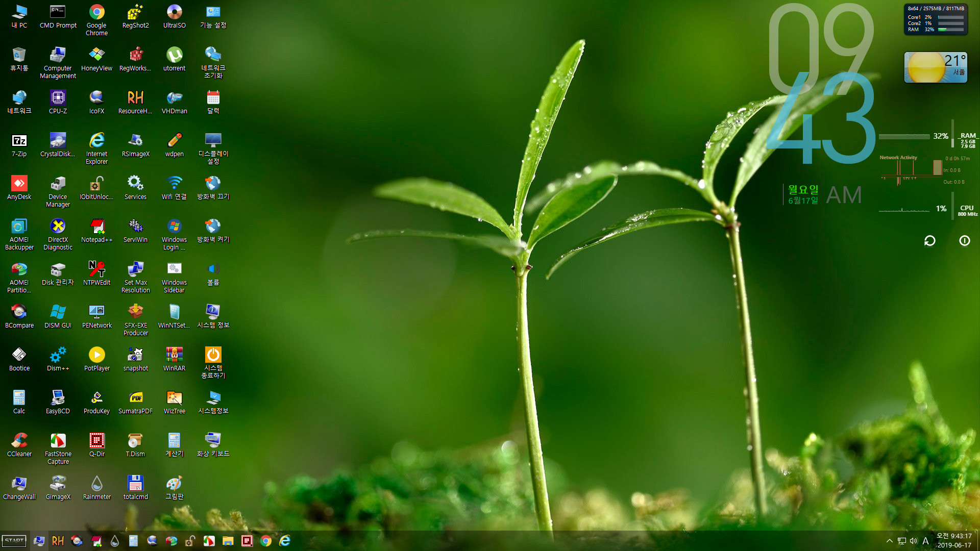
Task: Open the BCompare desktop icon
Action: click(19, 316)
